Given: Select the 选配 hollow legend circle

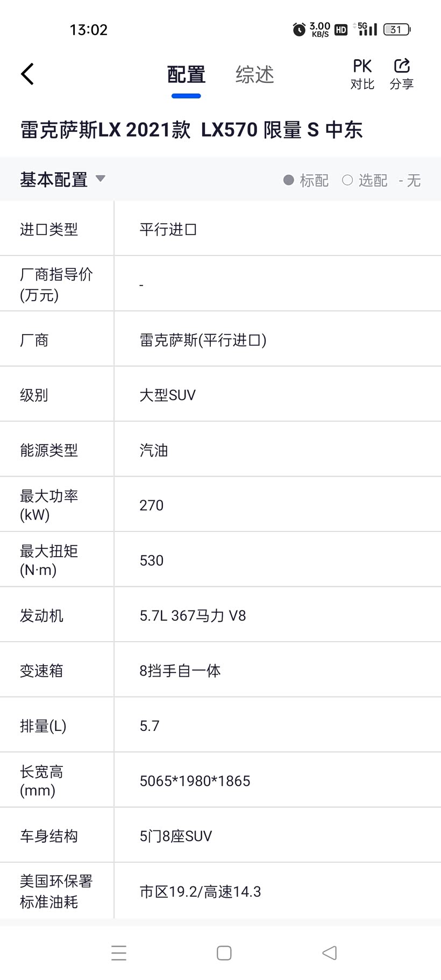Looking at the screenshot, I should 347,180.
